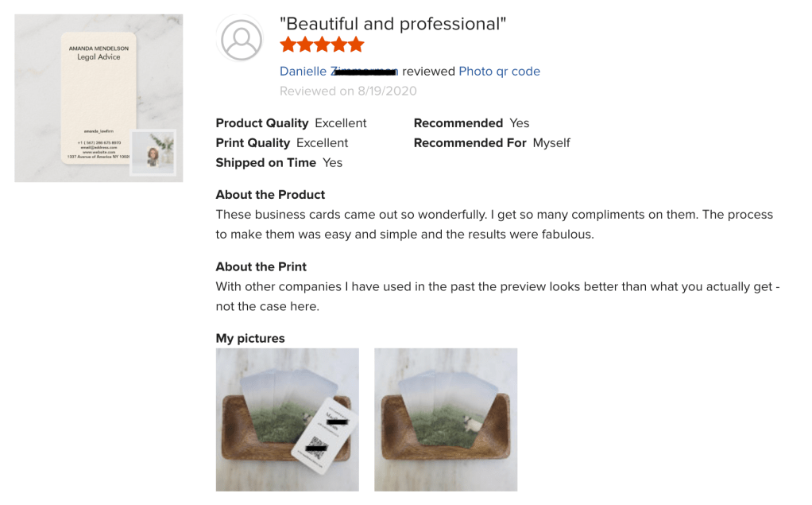This screenshot has width=812, height=505.
Task: Open the "Photo qr code" product link
Action: pyautogui.click(x=499, y=72)
